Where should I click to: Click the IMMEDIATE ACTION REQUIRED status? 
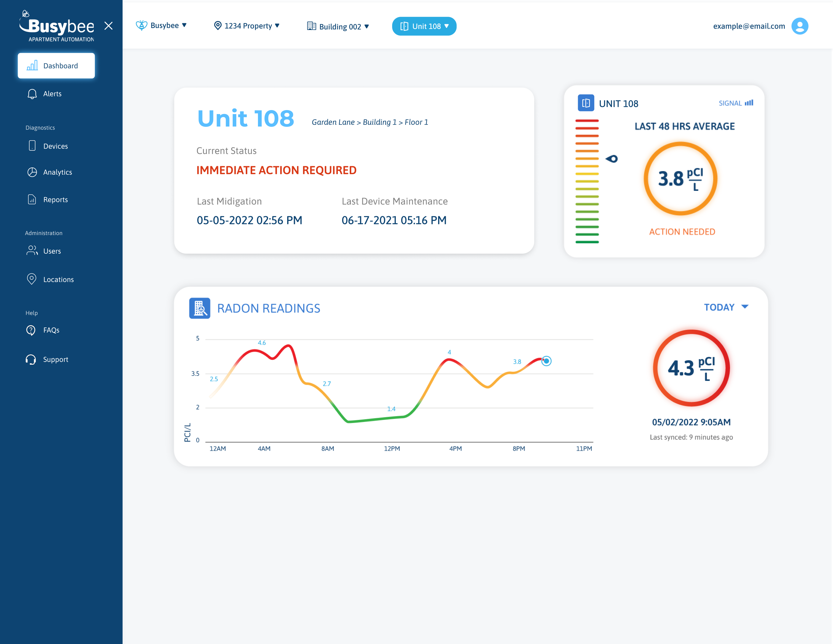(x=276, y=170)
